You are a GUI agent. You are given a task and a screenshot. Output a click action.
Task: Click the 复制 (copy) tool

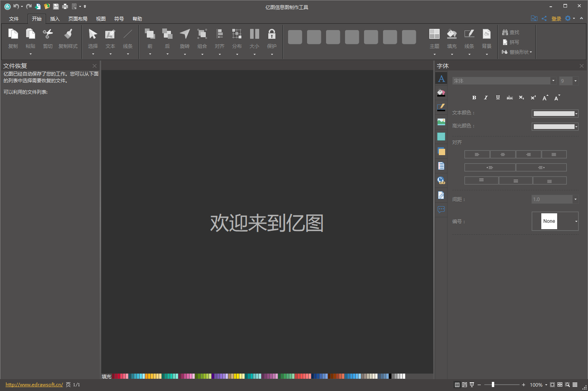click(13, 39)
